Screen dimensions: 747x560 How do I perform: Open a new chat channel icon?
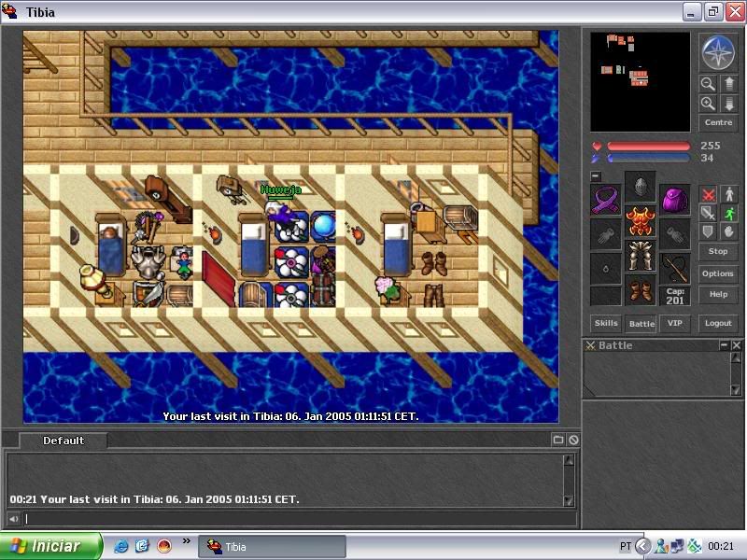[557, 440]
